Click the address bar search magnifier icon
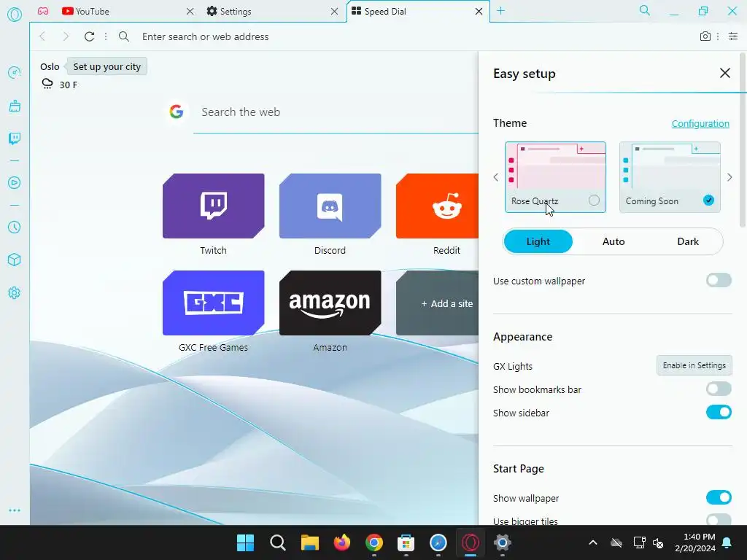 (124, 36)
